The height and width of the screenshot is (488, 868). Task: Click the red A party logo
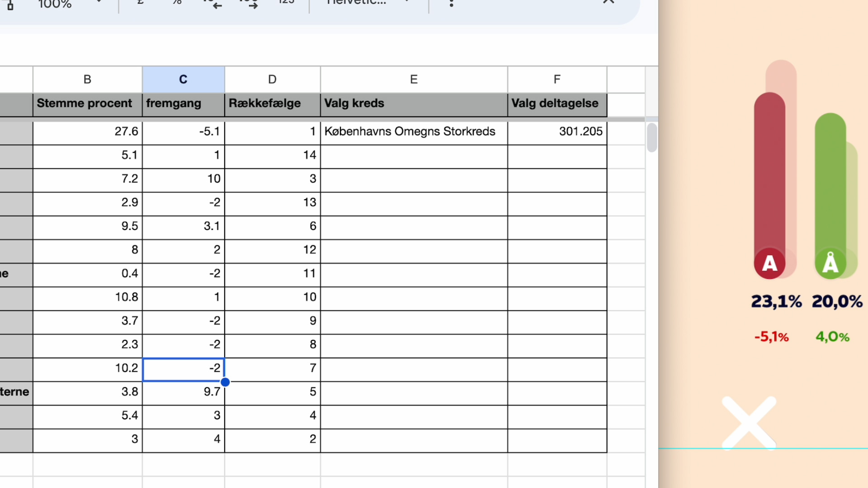769,263
